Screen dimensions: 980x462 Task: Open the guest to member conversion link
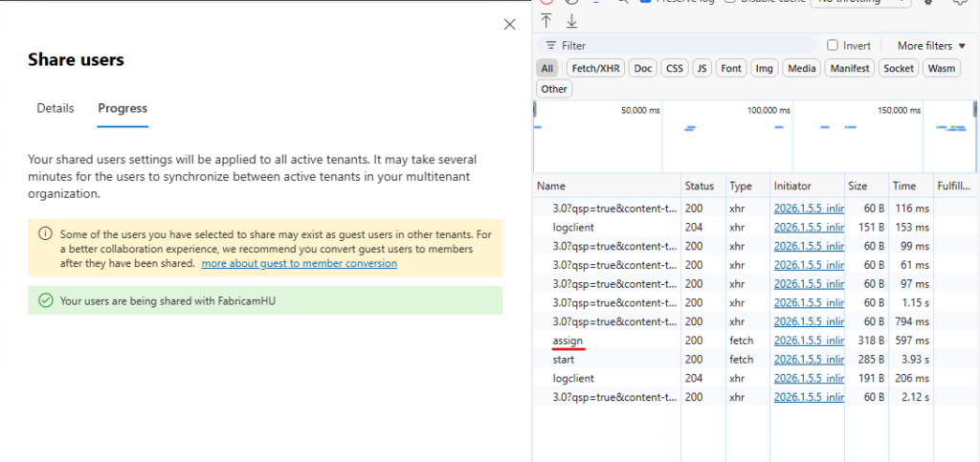tap(299, 263)
